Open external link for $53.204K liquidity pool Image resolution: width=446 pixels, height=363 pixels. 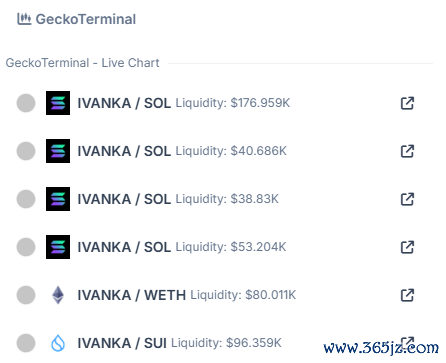(407, 247)
